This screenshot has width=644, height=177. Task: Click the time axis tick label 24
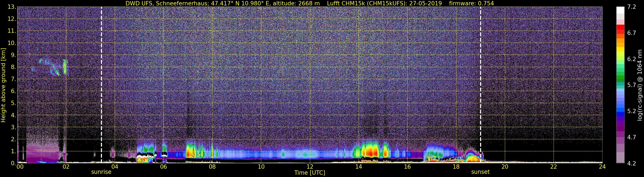click(602, 167)
